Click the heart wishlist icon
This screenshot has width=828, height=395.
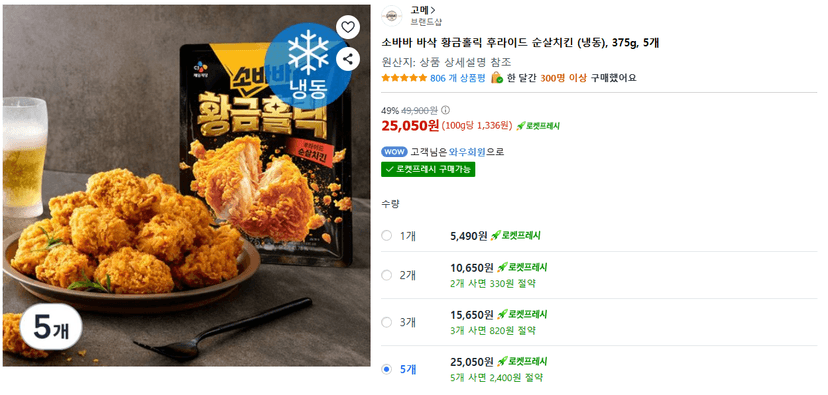[347, 27]
